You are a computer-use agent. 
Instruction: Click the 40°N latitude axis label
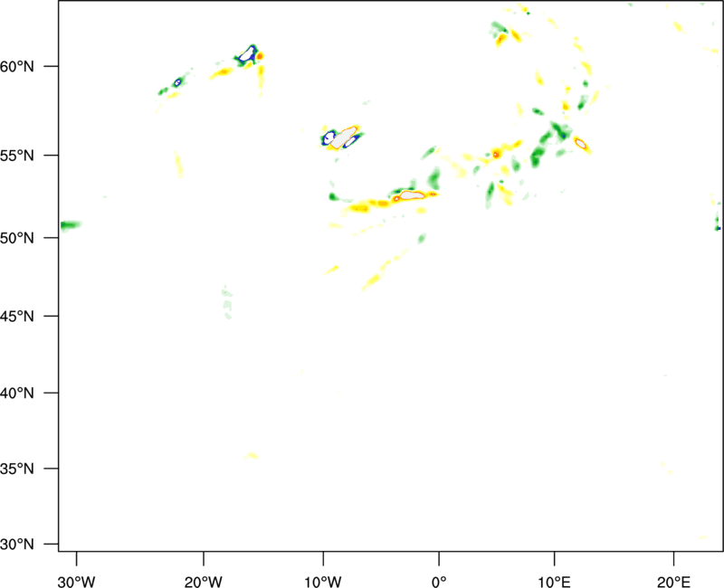17,394
